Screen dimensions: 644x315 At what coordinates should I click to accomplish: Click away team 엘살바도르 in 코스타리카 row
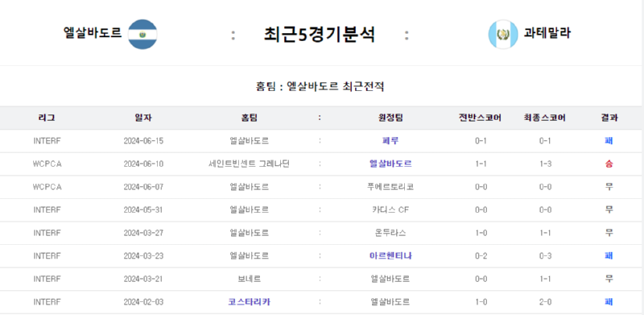tap(390, 302)
